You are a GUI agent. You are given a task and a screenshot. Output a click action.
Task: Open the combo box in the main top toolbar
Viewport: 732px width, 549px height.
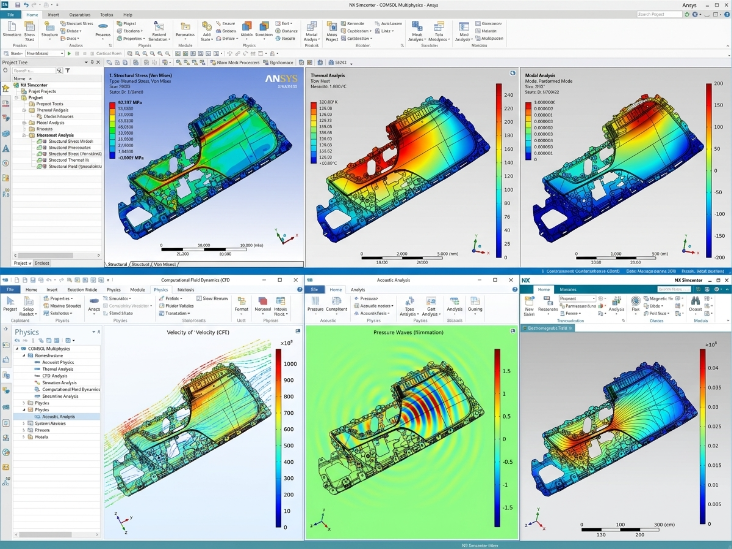(x=45, y=53)
